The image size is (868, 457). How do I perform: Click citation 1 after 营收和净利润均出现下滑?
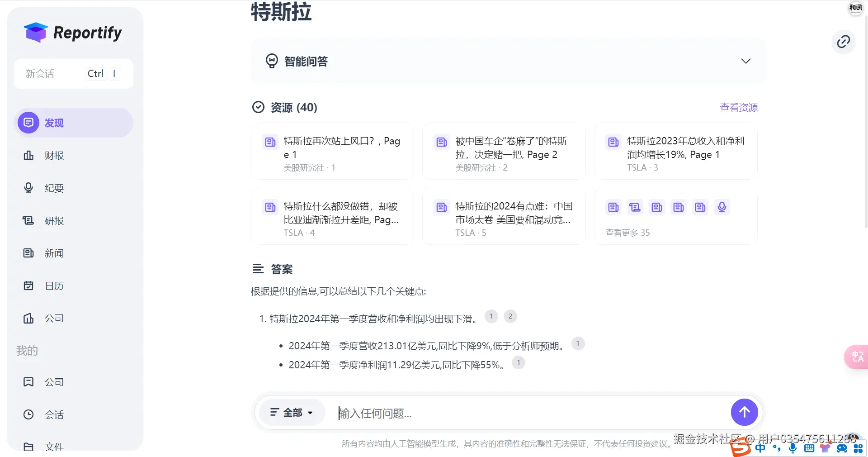click(491, 316)
